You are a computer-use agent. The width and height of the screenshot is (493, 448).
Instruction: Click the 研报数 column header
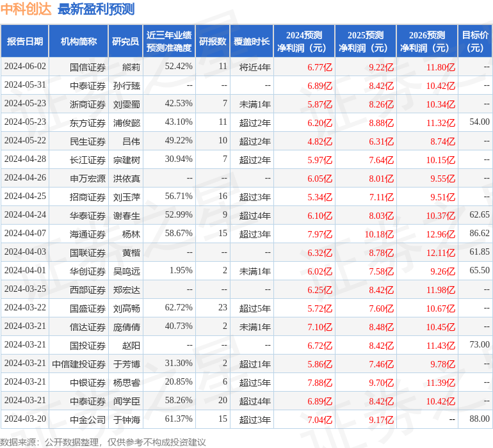coord(213,41)
